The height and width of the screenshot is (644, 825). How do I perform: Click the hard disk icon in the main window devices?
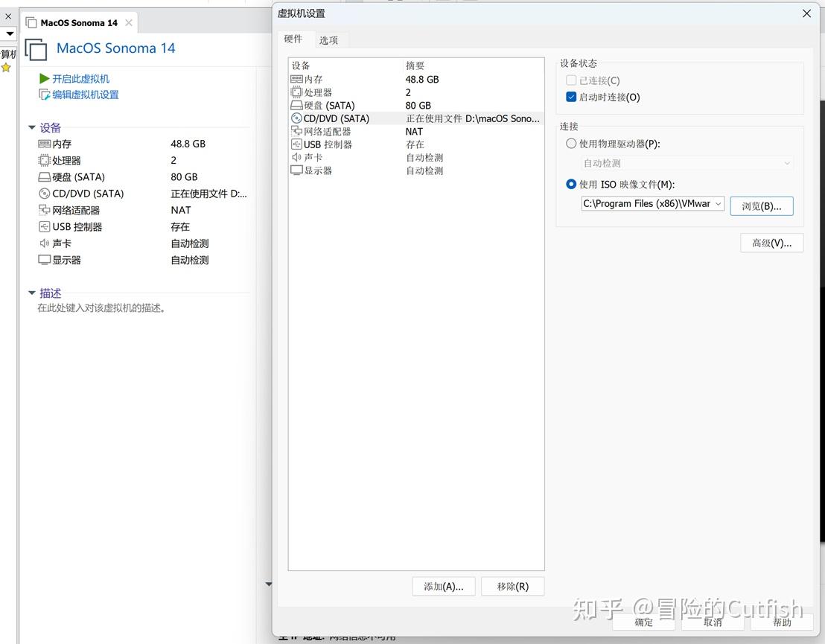(44, 176)
